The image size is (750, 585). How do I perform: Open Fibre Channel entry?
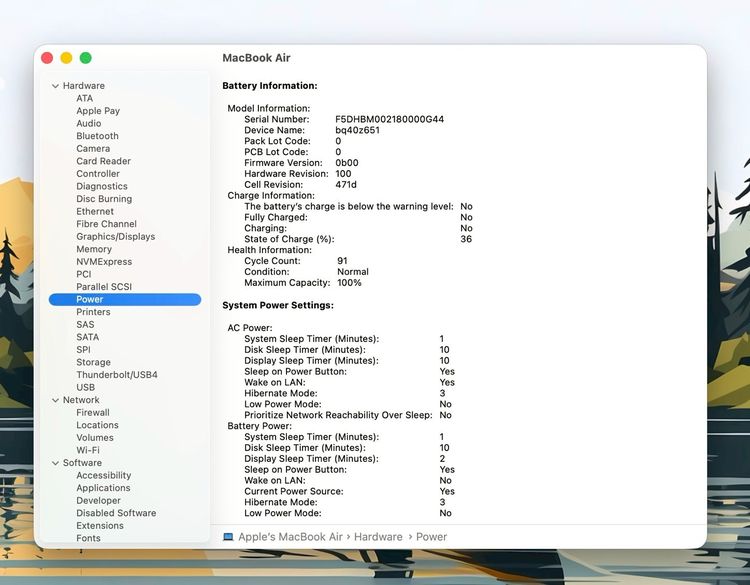coord(106,224)
